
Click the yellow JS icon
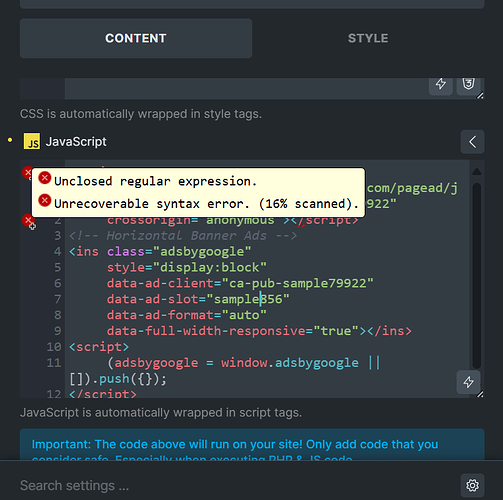(32, 141)
